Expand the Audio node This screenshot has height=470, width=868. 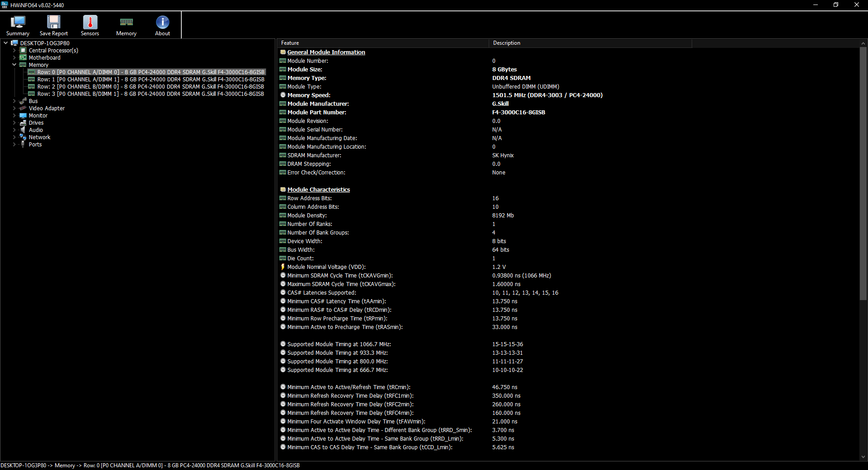pyautogui.click(x=14, y=130)
